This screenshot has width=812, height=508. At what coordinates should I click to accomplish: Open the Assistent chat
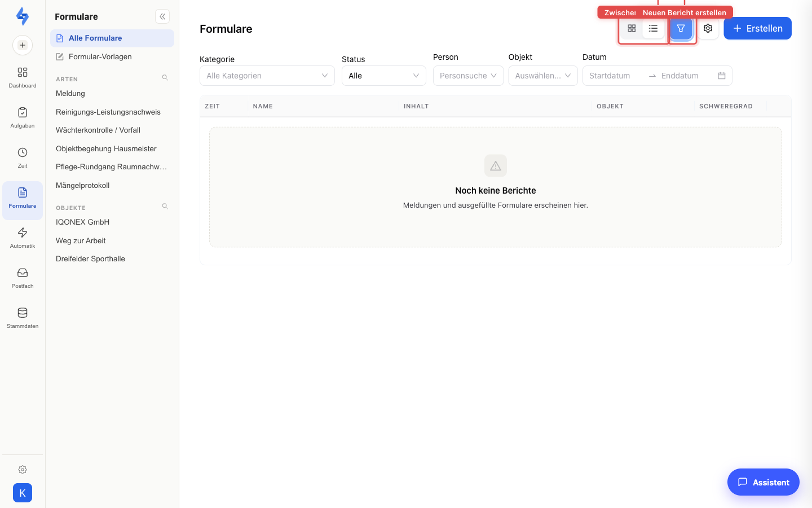pyautogui.click(x=764, y=482)
